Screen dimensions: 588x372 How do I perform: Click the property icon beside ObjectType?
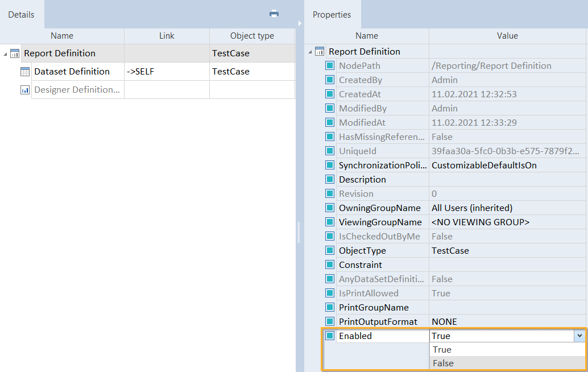[330, 251]
